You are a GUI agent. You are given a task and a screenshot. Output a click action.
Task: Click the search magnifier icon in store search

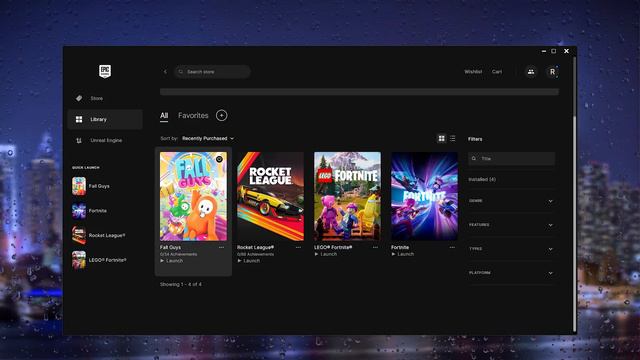click(x=181, y=72)
